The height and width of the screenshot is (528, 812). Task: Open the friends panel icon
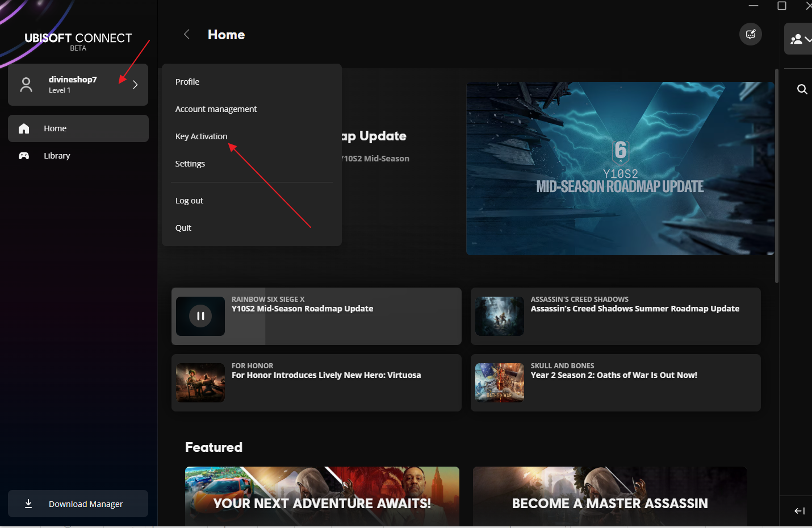point(797,39)
